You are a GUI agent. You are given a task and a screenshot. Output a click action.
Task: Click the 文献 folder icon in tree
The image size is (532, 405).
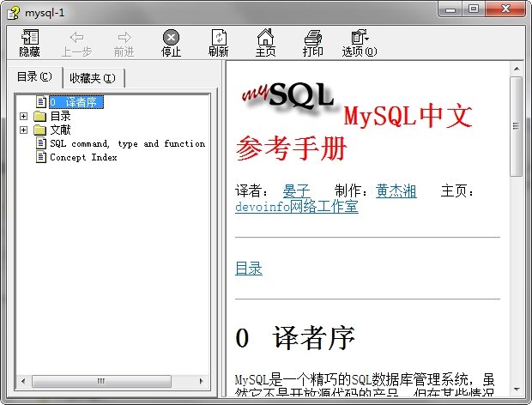[40, 130]
